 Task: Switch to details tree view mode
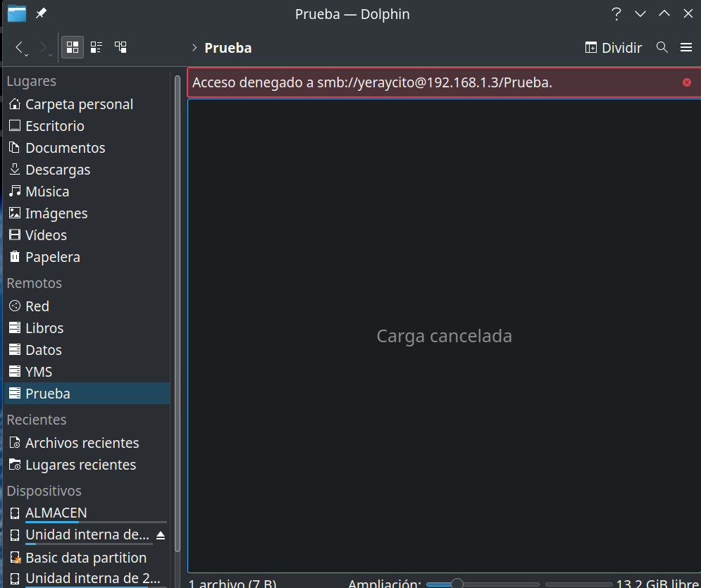[x=121, y=47]
